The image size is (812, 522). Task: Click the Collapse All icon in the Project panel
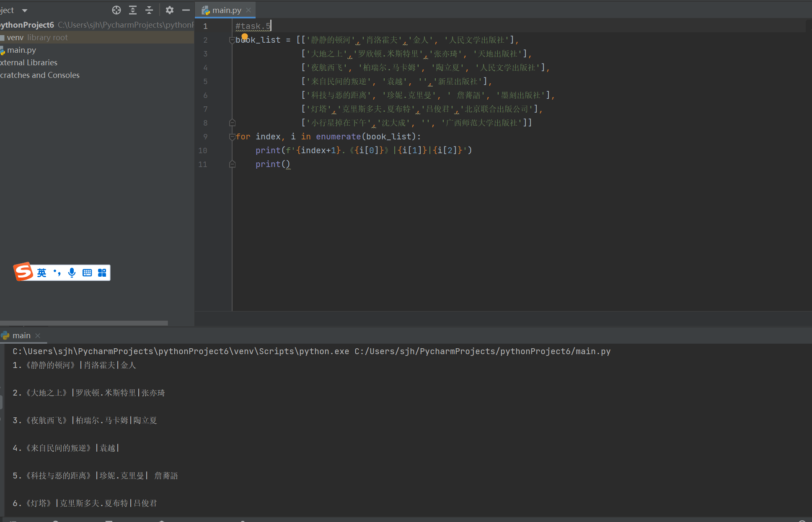click(x=149, y=10)
